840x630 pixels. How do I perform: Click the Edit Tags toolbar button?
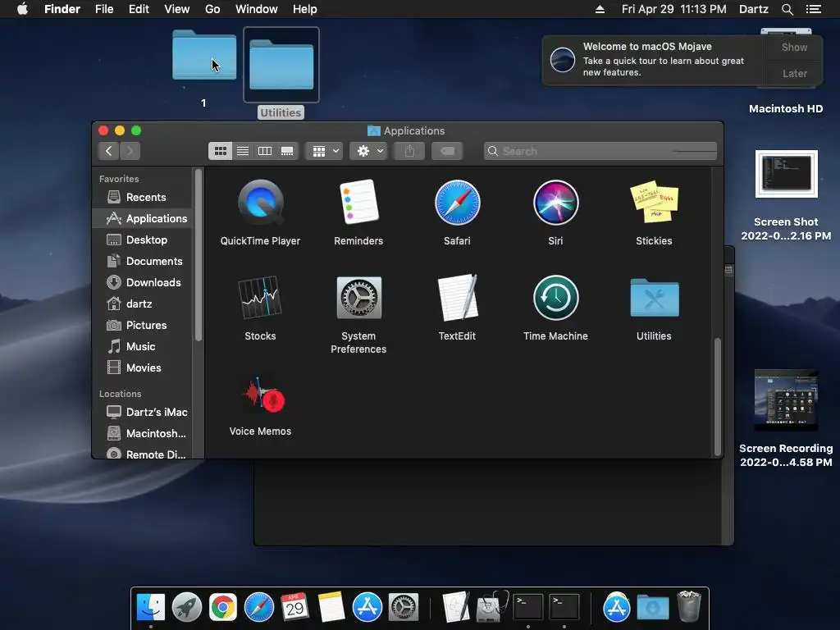pos(447,151)
